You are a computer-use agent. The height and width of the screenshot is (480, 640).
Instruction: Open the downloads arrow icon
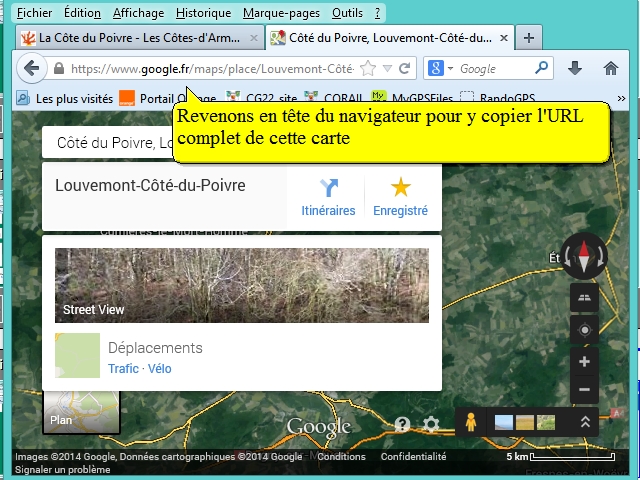pyautogui.click(x=575, y=68)
